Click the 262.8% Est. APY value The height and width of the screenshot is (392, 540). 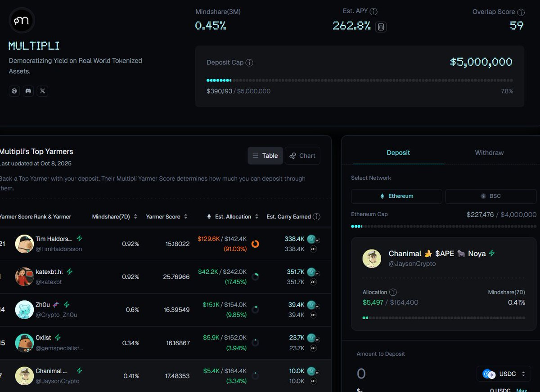coord(351,26)
